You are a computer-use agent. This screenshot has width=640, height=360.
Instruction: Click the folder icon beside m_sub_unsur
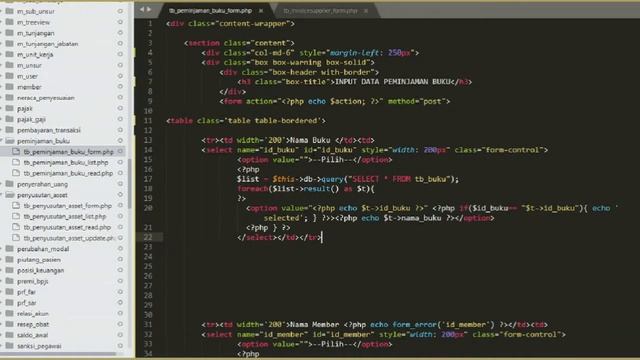tap(9, 11)
